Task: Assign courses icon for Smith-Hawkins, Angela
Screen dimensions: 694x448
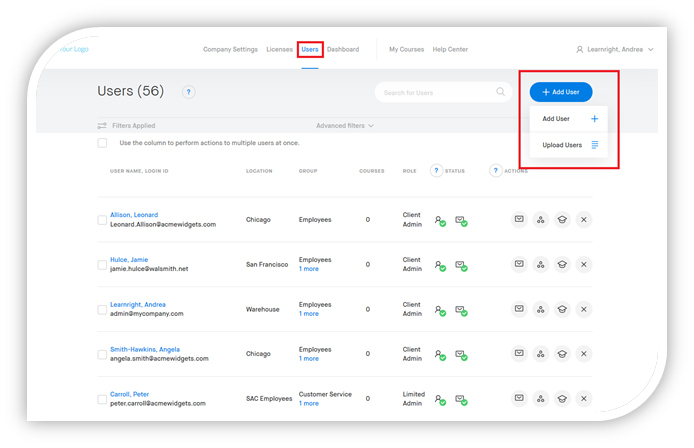Action: tap(562, 354)
